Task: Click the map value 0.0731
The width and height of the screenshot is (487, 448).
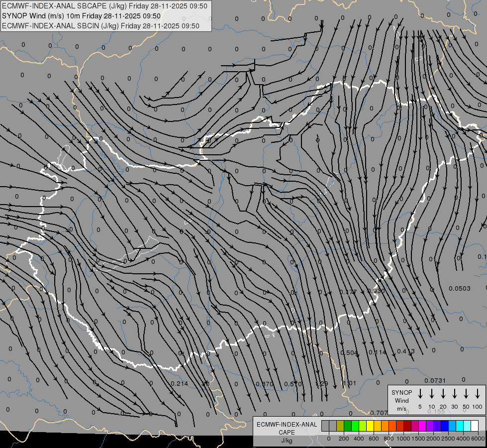Action: tap(435, 380)
